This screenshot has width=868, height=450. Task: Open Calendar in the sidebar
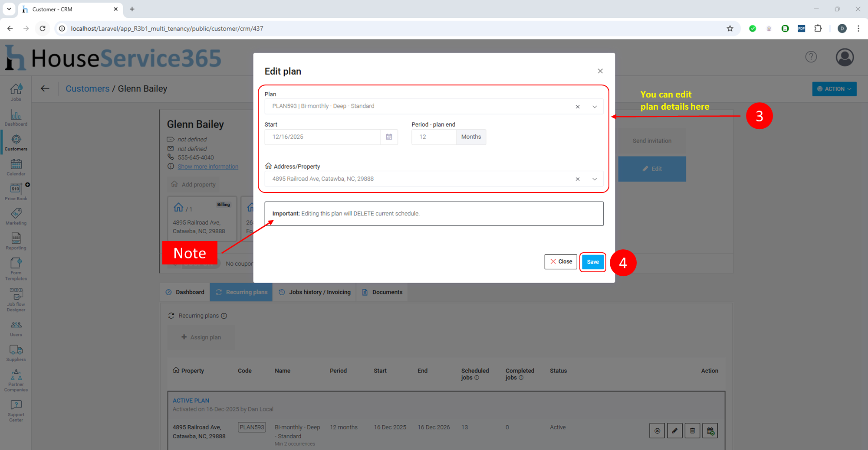(16, 167)
